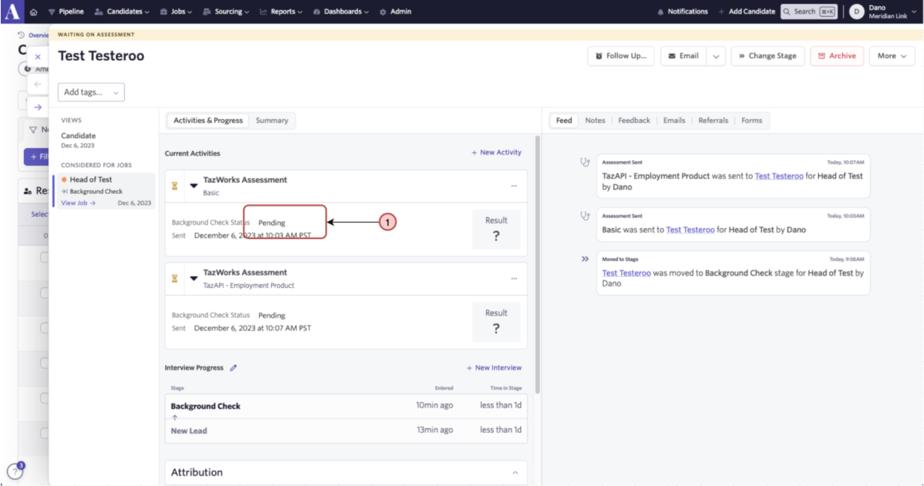
Task: Click the stethoscope icon beside Basic feed item
Action: (x=585, y=216)
